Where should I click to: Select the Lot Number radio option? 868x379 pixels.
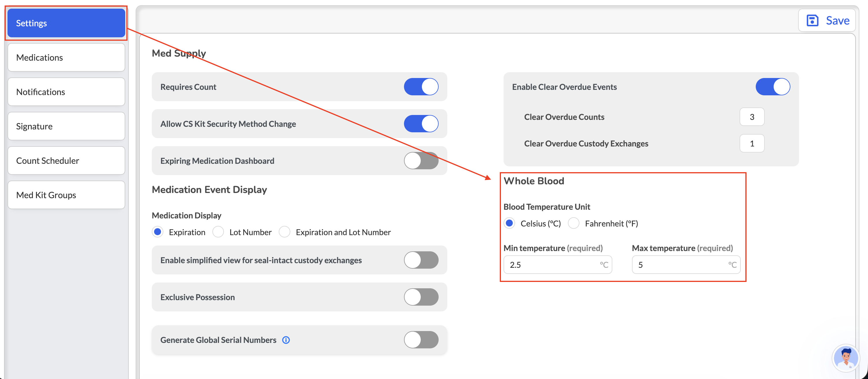click(x=218, y=232)
